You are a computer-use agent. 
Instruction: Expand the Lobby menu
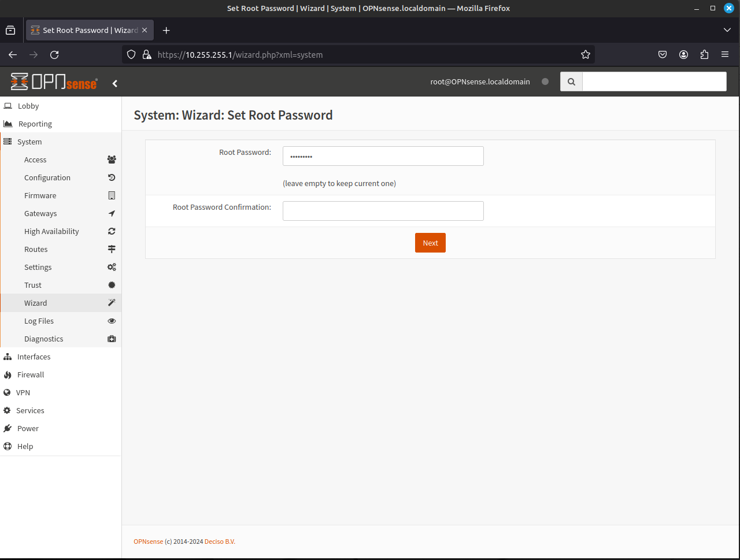(x=61, y=106)
